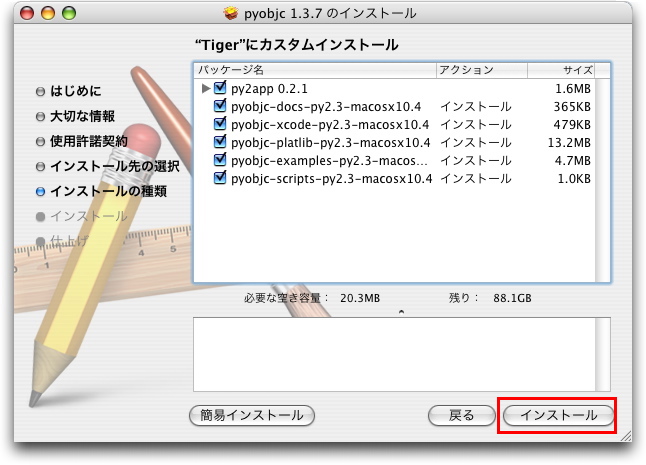
Task: Expand the py2app 0.2.1 disclosure triangle
Action: (x=206, y=89)
